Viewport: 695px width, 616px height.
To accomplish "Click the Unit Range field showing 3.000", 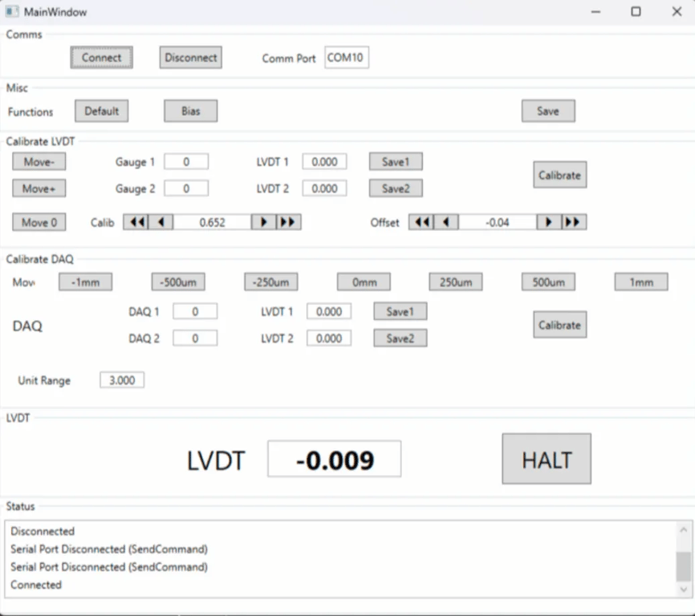I will [x=122, y=380].
